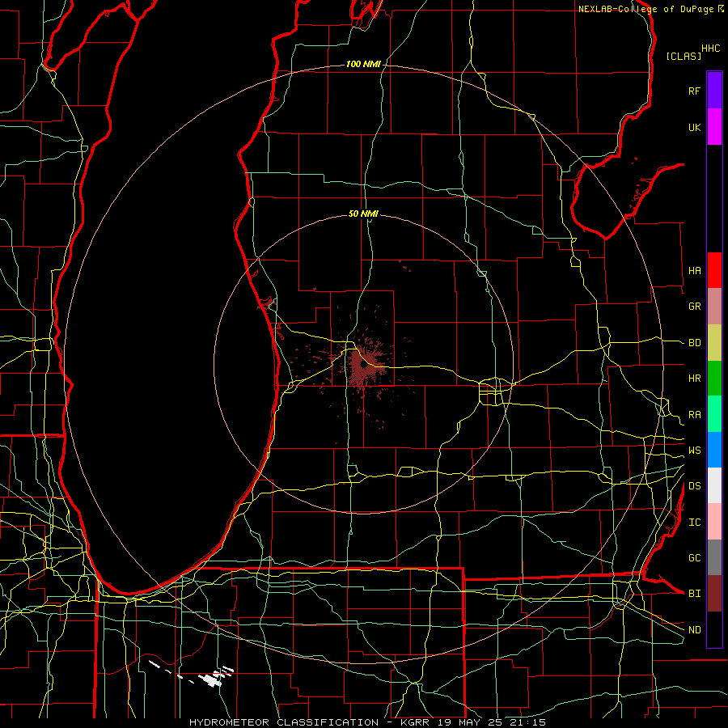Click the ND black legend swatch

pyautogui.click(x=714, y=629)
